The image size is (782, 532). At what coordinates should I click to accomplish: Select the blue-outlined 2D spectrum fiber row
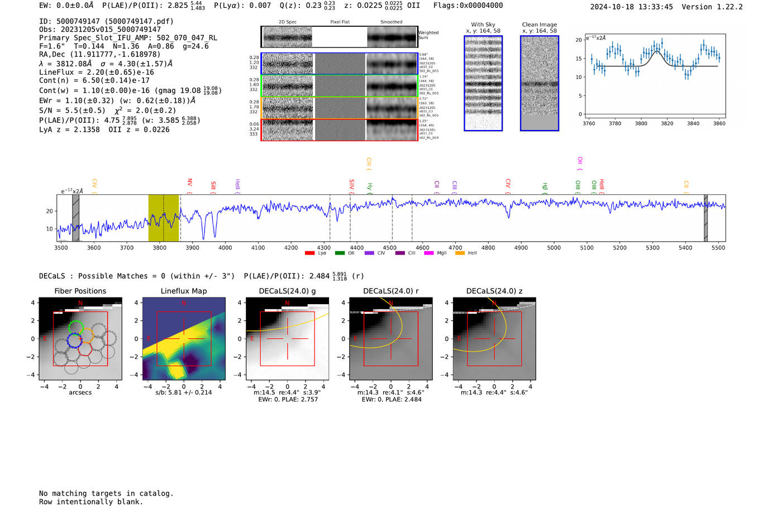[340, 64]
